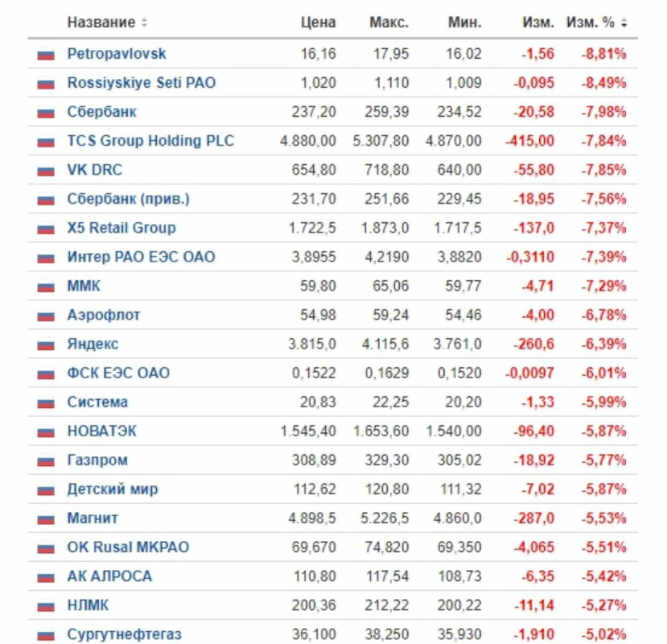
Task: Click the flag icon next to Магнит
Action: point(45,518)
